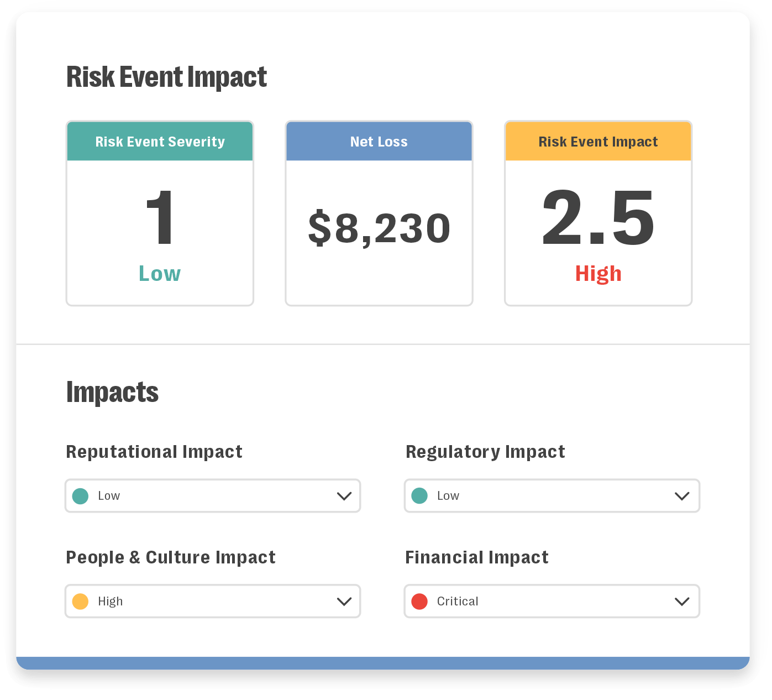Click the teal dot in Reputational Impact
This screenshot has height=700, width=772.
tap(81, 496)
